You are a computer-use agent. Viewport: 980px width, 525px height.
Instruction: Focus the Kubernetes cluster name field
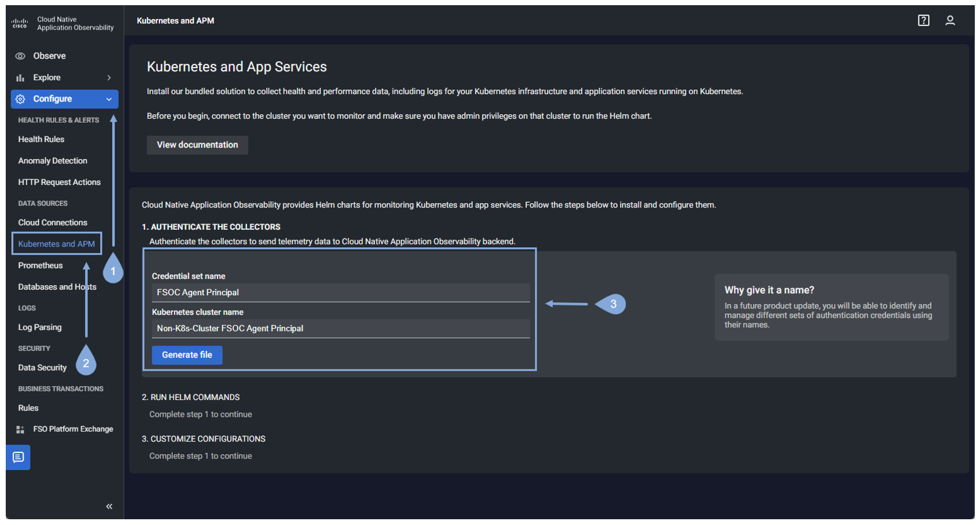coord(340,328)
